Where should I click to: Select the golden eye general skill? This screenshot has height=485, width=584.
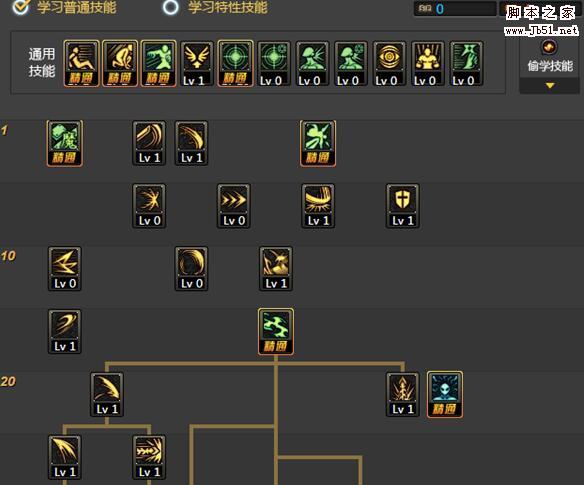(389, 64)
